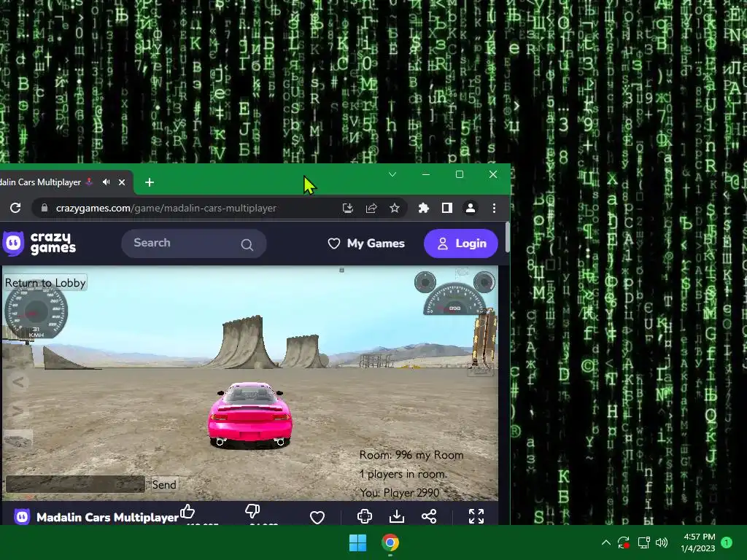Open the gamepad controls icon

point(365,516)
